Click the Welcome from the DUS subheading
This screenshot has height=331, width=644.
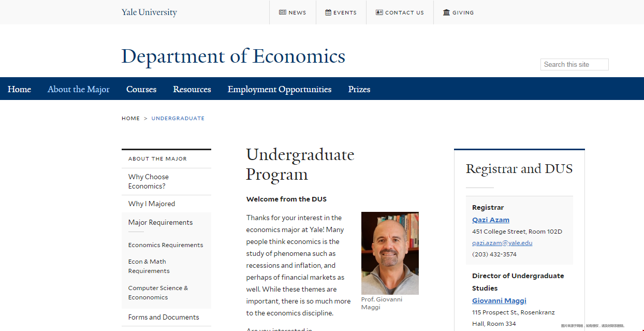click(286, 199)
